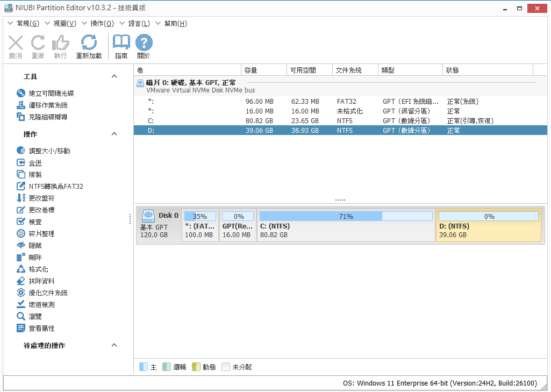Select the 格式化 format operation
This screenshot has height=392, width=551.
(32, 269)
